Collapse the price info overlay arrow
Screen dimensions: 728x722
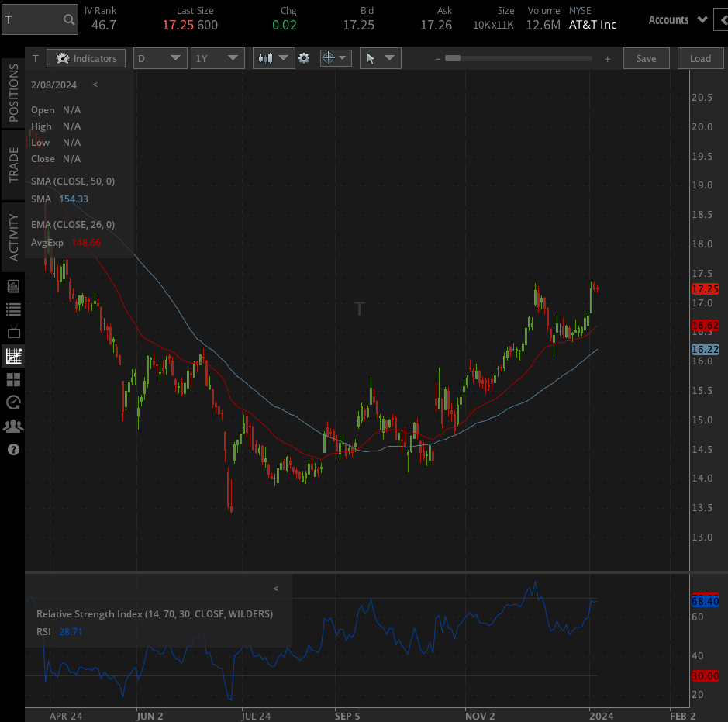coord(95,85)
